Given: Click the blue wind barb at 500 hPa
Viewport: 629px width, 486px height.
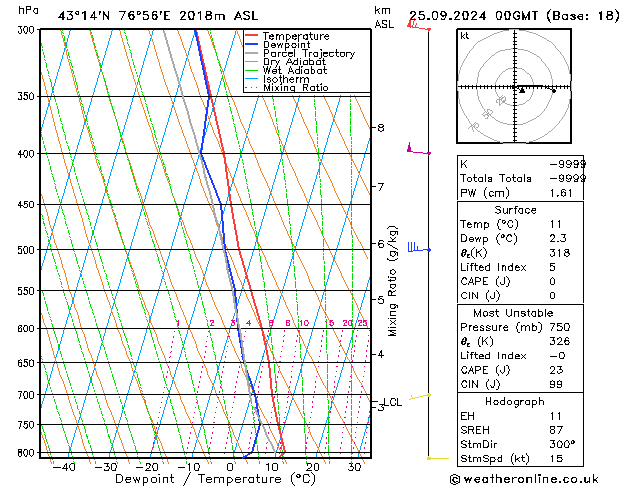Looking at the screenshot, I should coord(414,247).
